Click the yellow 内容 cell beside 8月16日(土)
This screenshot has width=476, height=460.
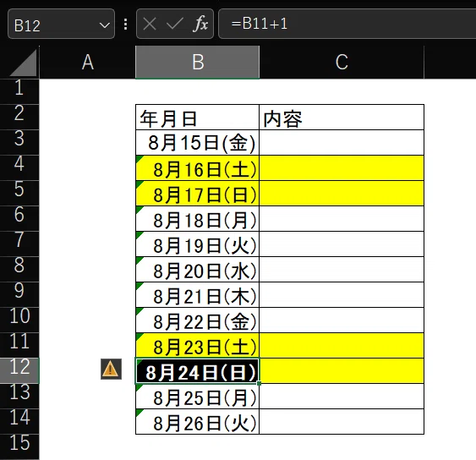(342, 168)
